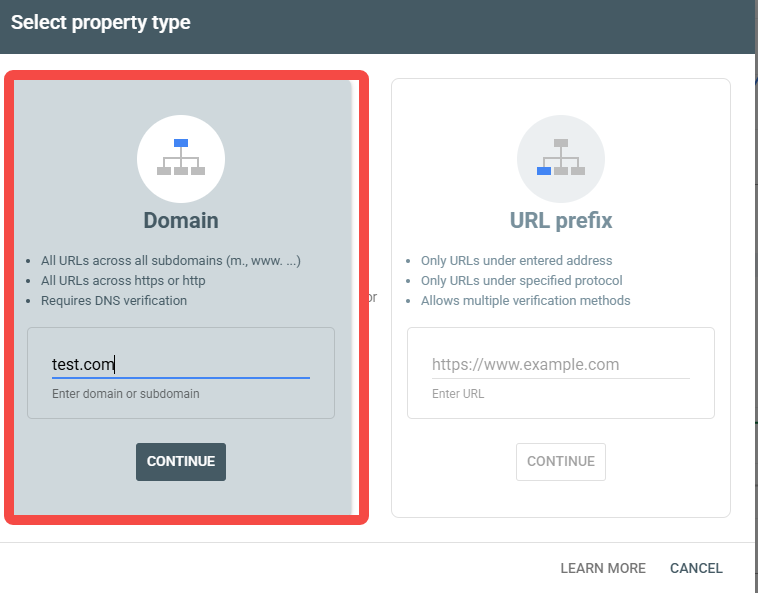Click the "or" separator between cards
Screen dimensions: 758x593
pos(372,297)
